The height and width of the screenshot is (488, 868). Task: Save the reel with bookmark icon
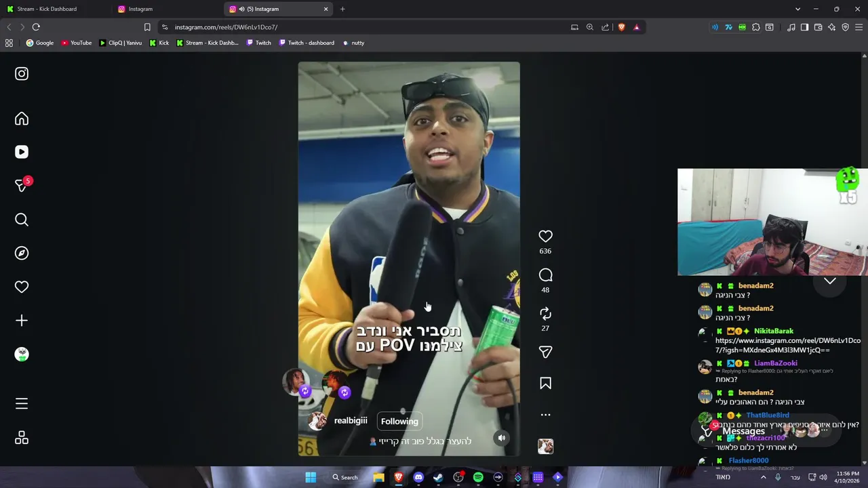545,384
